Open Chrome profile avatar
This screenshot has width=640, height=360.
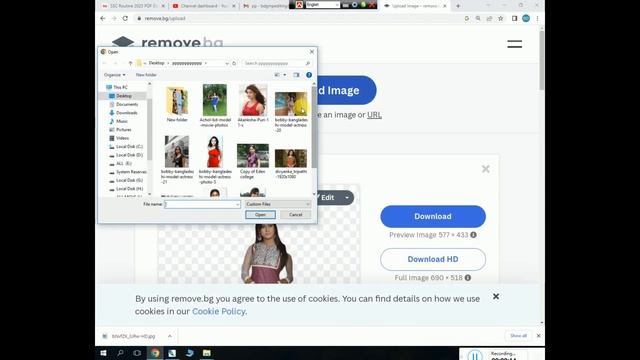(526, 18)
